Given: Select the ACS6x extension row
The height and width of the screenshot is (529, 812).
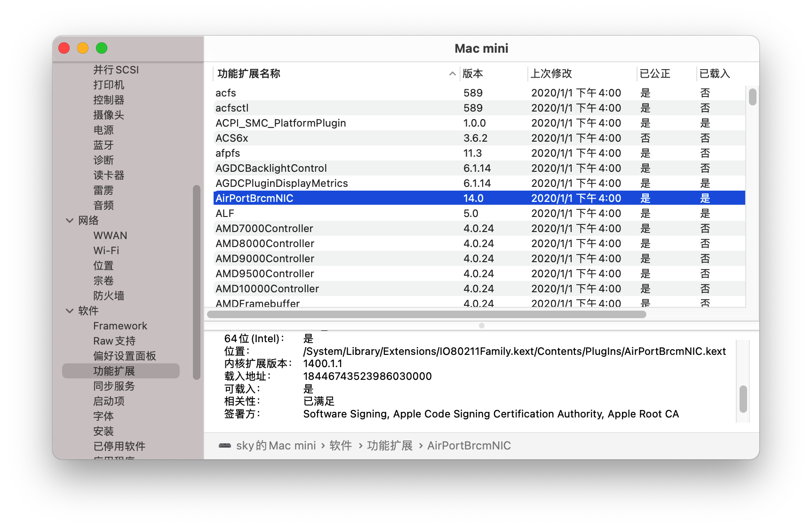Looking at the screenshot, I should tap(479, 138).
